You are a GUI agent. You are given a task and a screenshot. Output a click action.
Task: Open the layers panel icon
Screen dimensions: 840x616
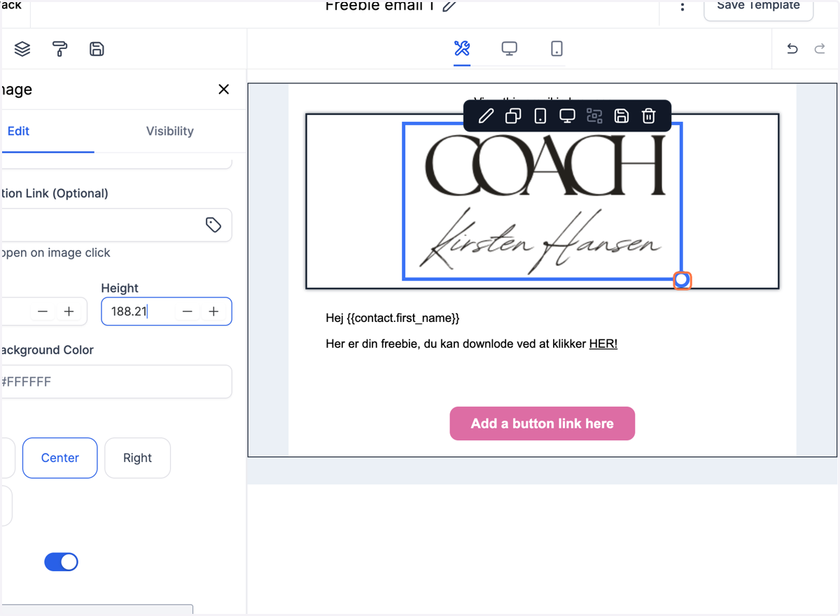22,49
